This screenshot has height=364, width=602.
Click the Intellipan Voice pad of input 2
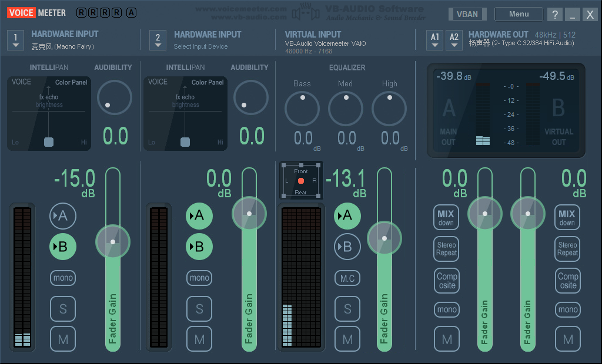(x=185, y=113)
